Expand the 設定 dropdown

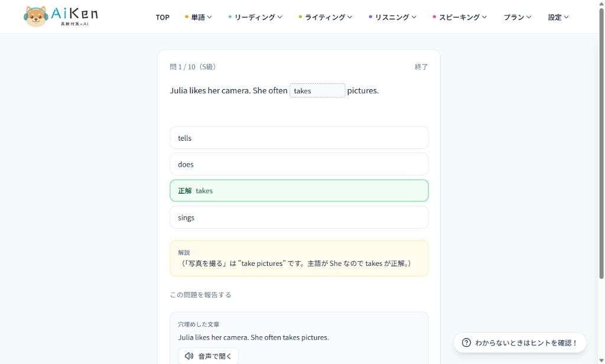pyautogui.click(x=558, y=17)
